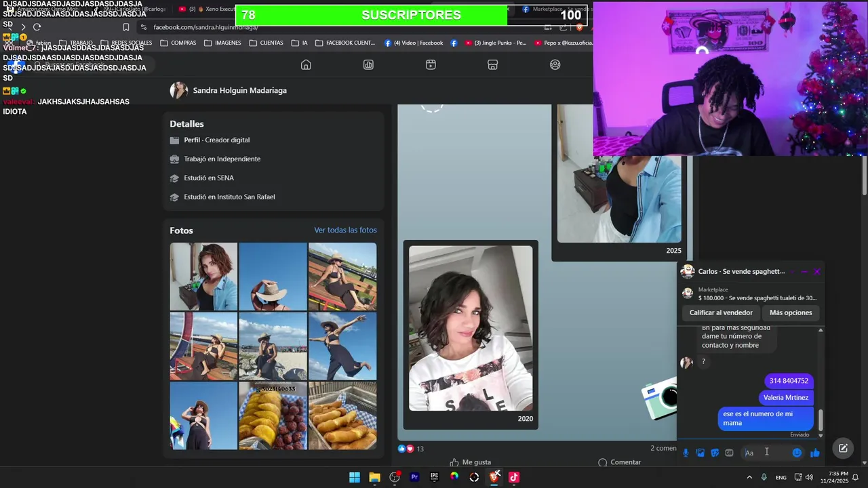Viewport: 868px width, 488px height.
Task: Bookmark this page with the bookmark icon
Action: (126, 27)
